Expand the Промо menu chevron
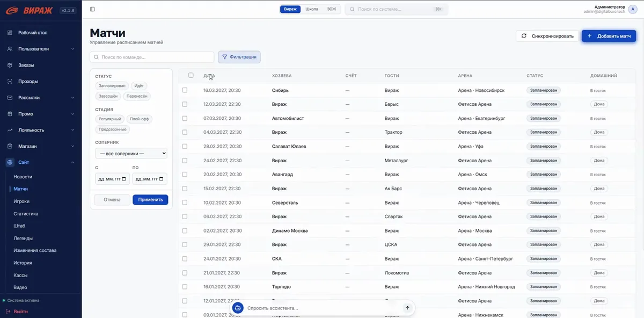The image size is (644, 318). pyautogui.click(x=73, y=114)
